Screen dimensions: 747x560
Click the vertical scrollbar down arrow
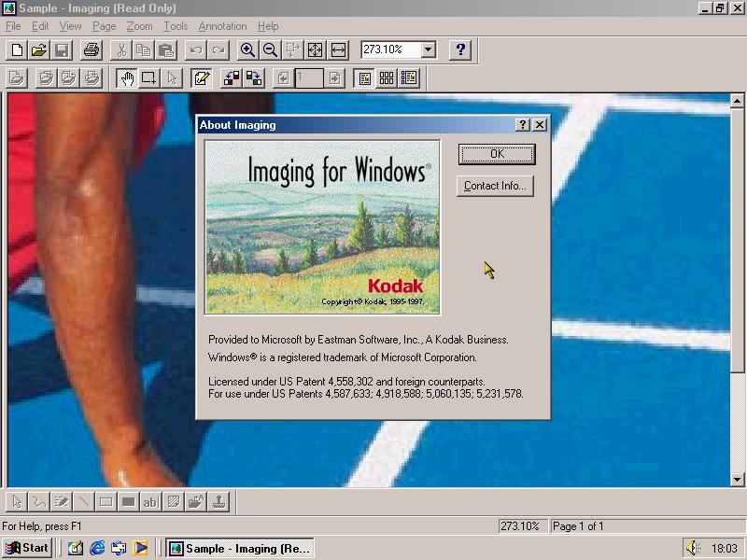[x=738, y=480]
